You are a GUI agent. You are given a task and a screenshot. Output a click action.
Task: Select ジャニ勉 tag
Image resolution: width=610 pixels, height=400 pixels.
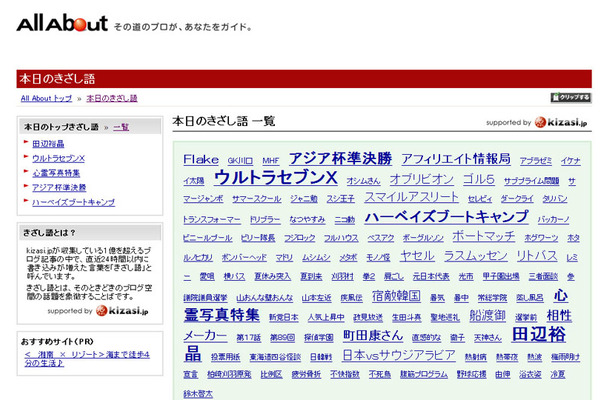(304, 199)
